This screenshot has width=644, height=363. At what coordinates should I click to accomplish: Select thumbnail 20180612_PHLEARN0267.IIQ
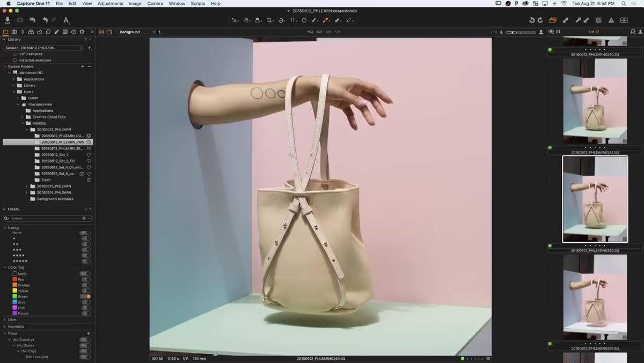click(x=595, y=297)
